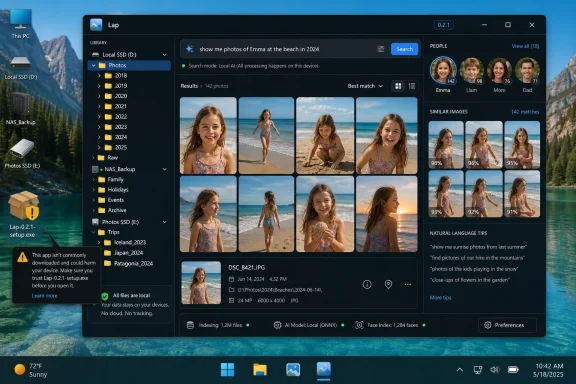Use tip "show me sunrise photos from last summer"
The height and width of the screenshot is (384, 576).
coord(478,247)
